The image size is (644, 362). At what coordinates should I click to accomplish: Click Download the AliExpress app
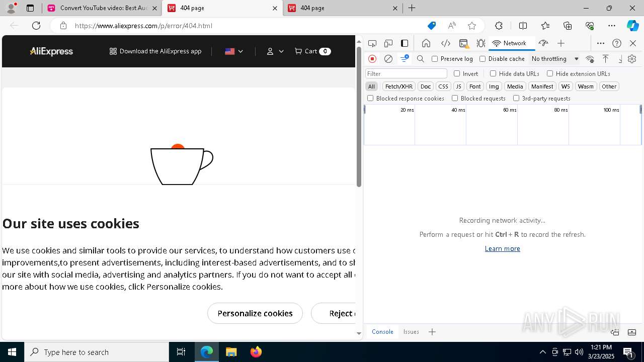155,51
